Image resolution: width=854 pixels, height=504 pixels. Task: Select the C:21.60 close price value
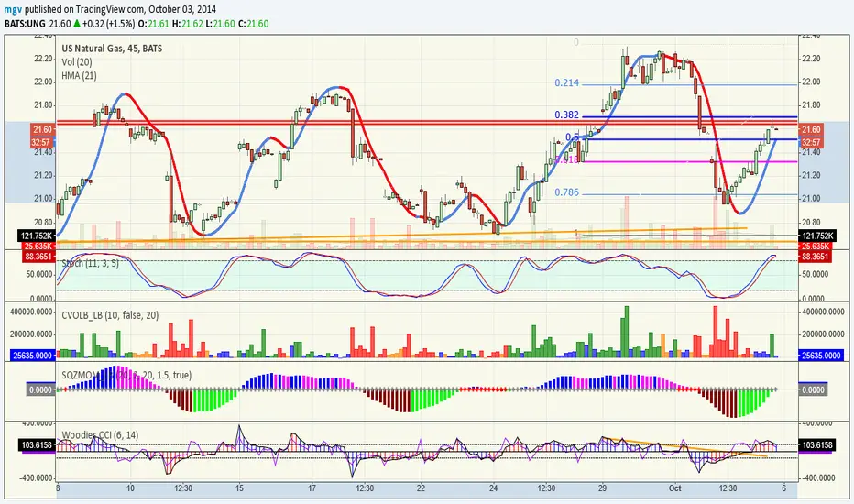pos(254,24)
